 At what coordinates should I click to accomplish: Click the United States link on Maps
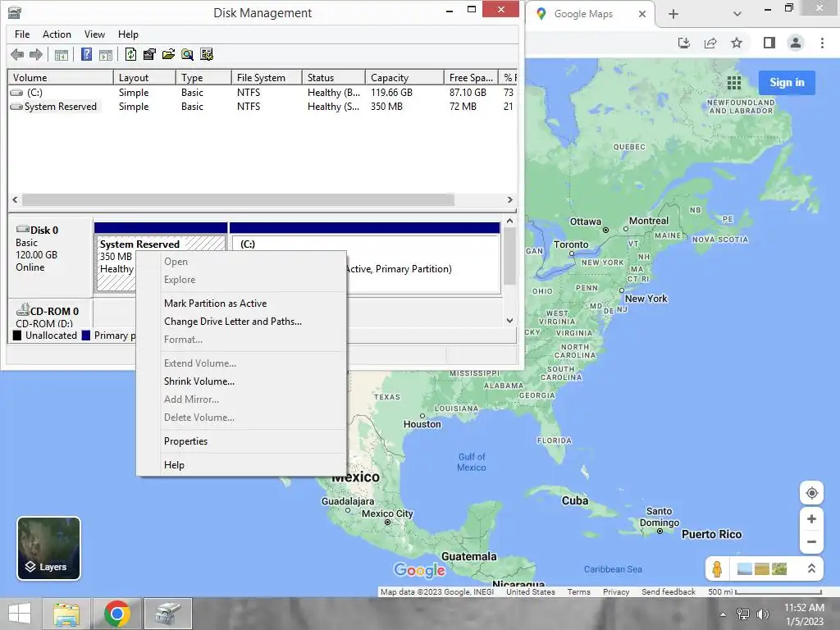(x=531, y=592)
